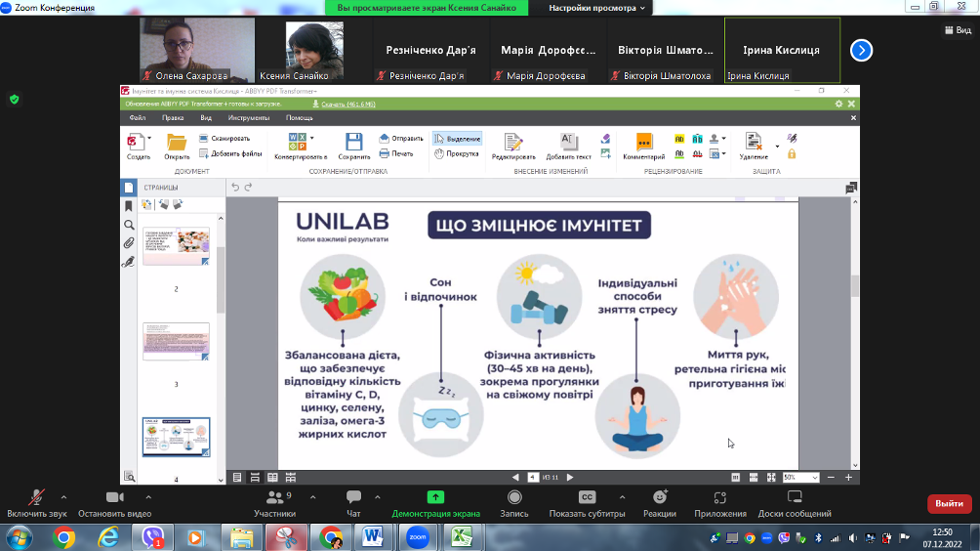This screenshot has height=551, width=980.
Task: Open the attachments paperclip panel
Action: (128, 243)
